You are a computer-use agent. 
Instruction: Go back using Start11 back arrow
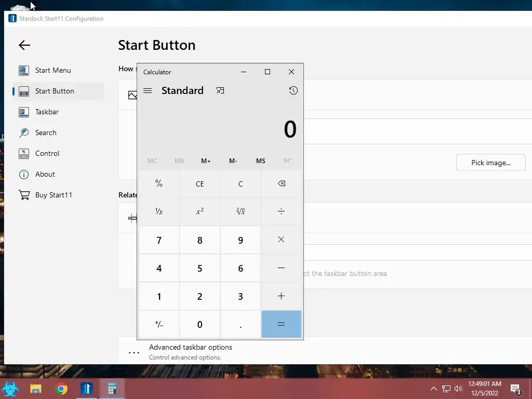[x=24, y=45]
